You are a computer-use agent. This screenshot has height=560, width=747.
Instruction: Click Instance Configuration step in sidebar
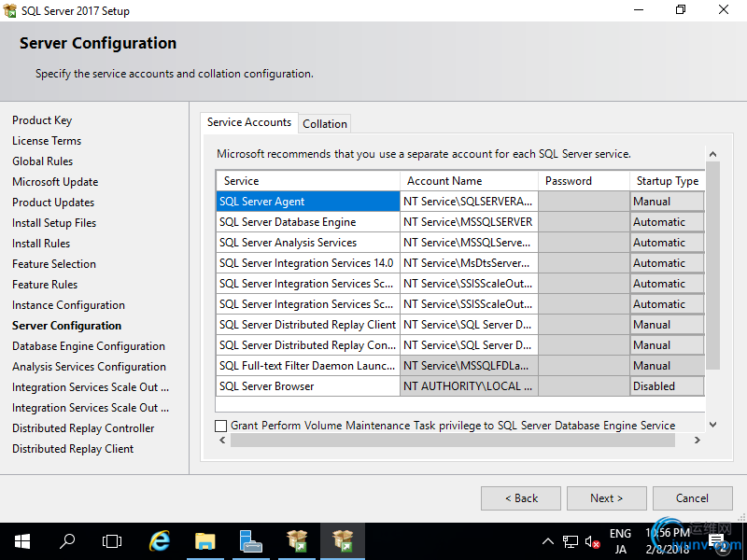point(68,305)
